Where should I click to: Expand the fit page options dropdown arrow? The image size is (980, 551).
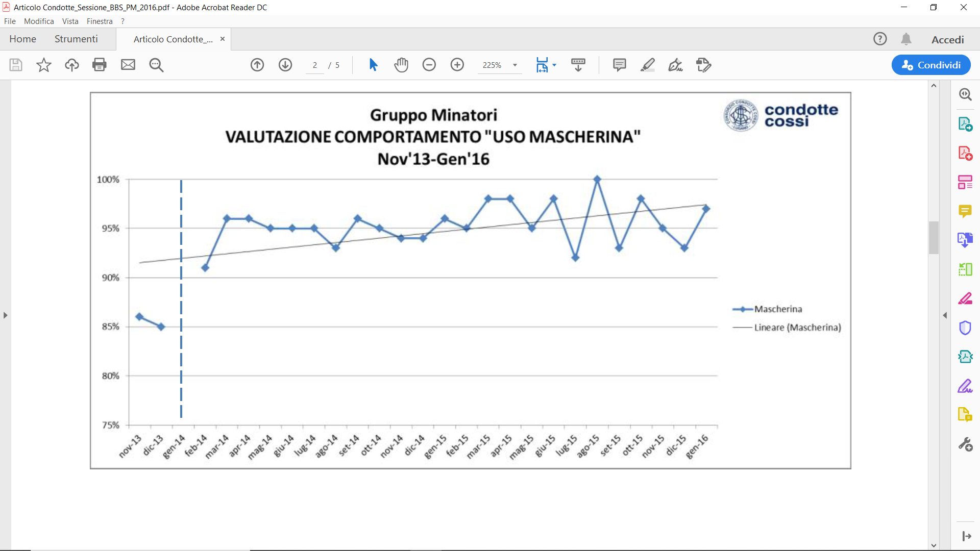point(554,65)
